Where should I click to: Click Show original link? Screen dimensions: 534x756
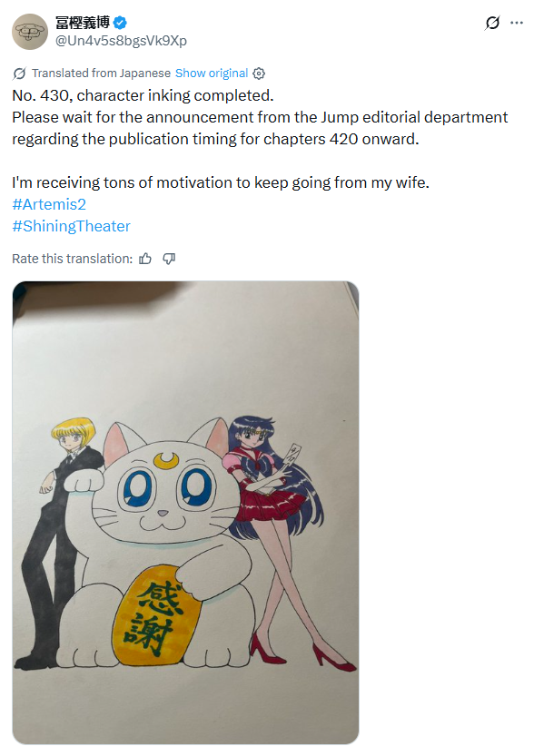coord(212,74)
